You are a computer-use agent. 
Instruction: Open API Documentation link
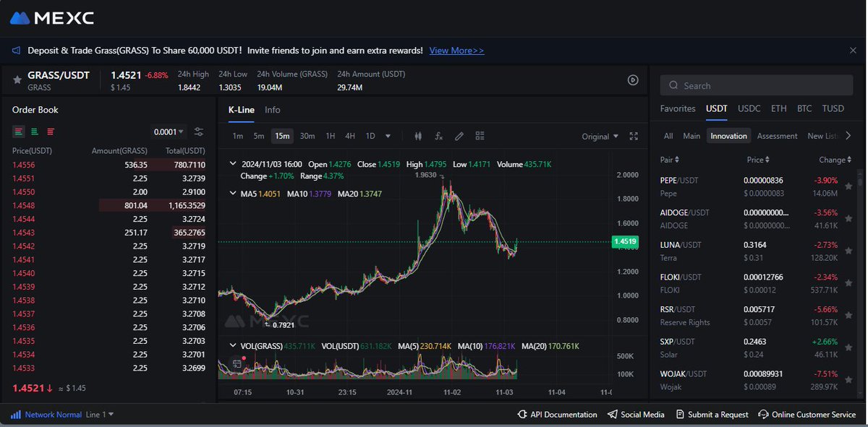pyautogui.click(x=558, y=415)
